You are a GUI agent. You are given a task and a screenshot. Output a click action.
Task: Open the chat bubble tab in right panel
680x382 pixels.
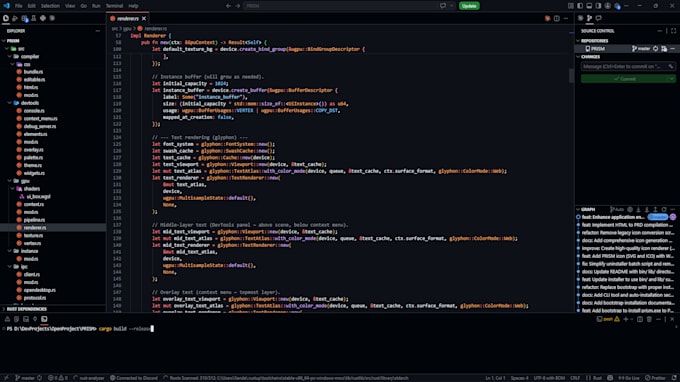coord(598,18)
